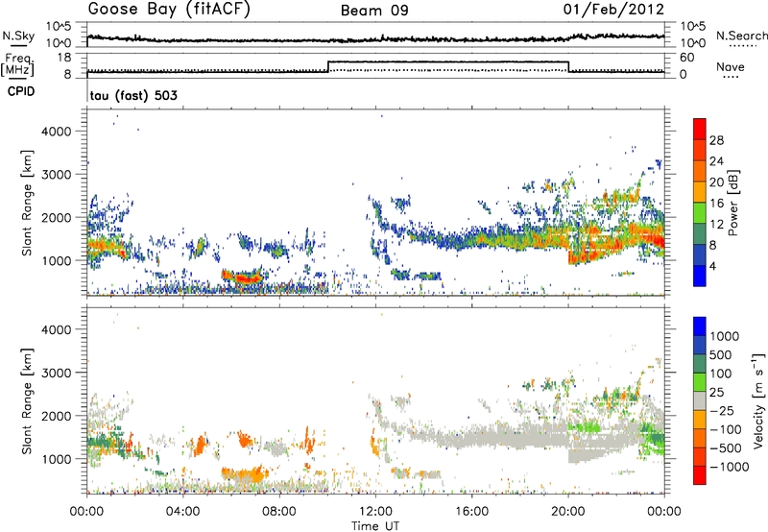Click the "Time UT" axis title
Image resolution: width=768 pixels, height=532 pixels.
point(375,526)
